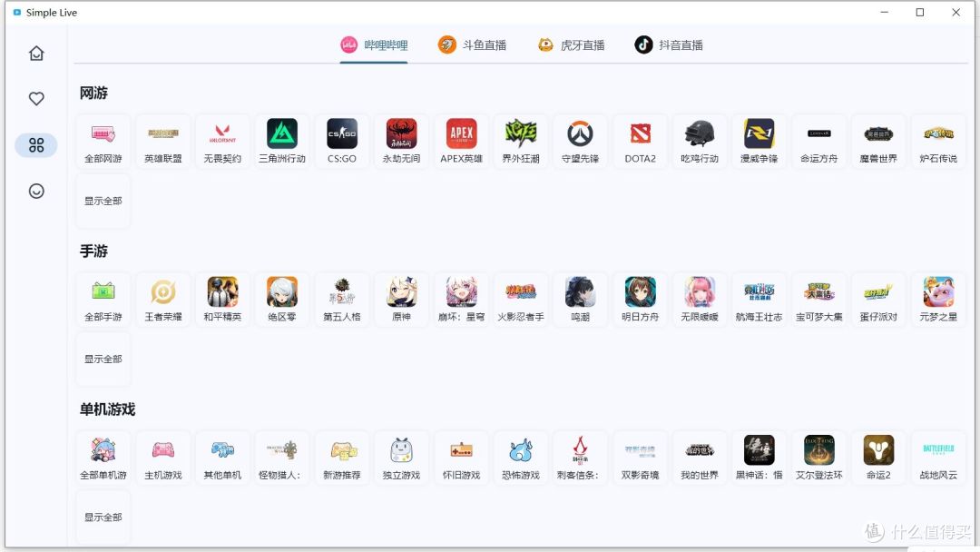The image size is (980, 552).
Task: Open the 无限暖暖 category
Action: (x=700, y=300)
